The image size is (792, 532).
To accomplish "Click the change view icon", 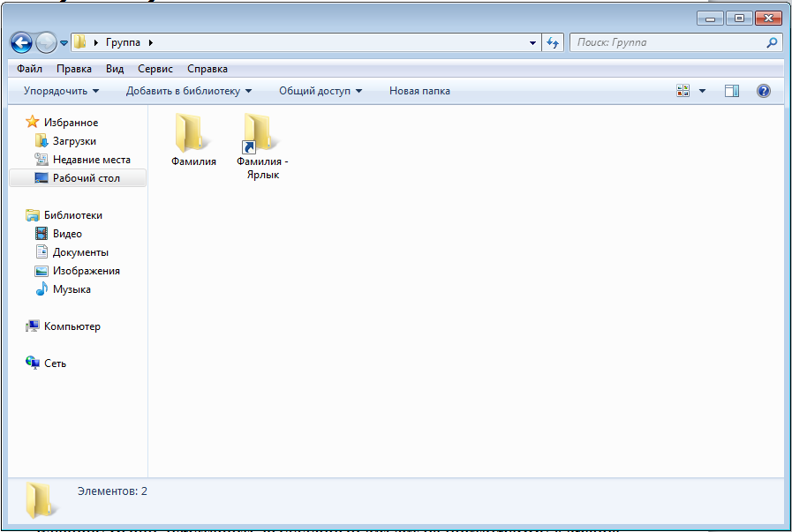I will point(683,91).
